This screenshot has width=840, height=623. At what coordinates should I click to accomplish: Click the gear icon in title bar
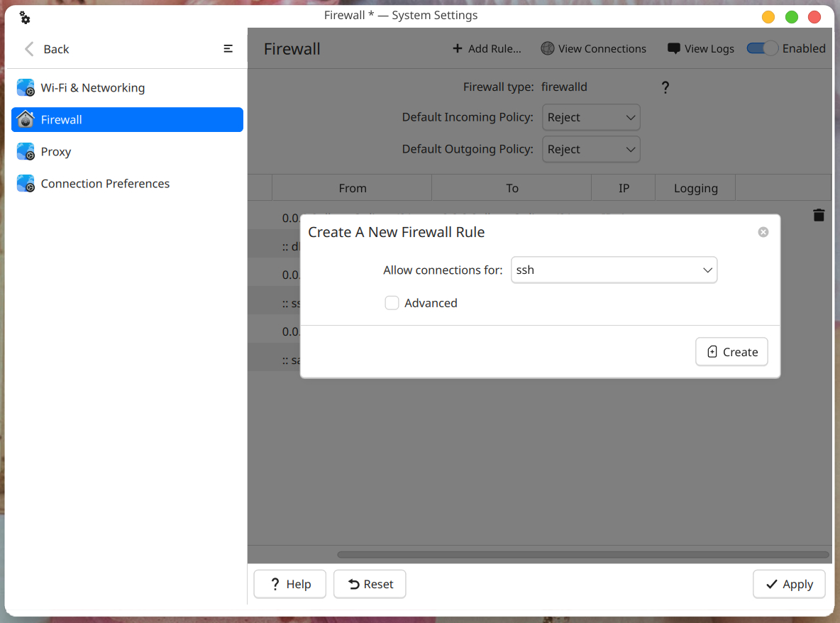tap(25, 17)
